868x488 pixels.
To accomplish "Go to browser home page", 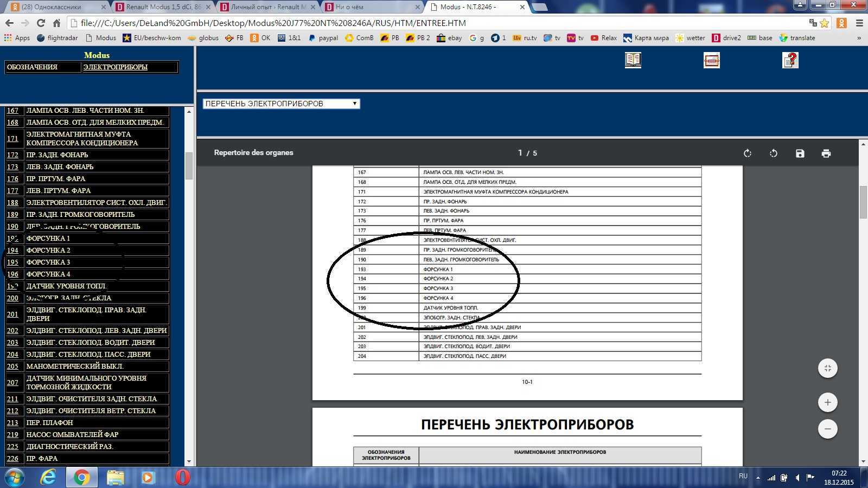I will click(x=56, y=23).
